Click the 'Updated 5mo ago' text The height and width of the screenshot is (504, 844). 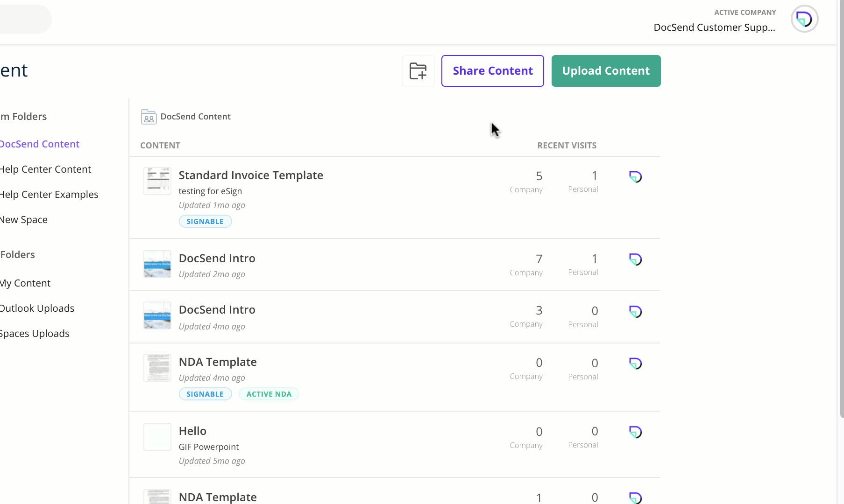212,461
